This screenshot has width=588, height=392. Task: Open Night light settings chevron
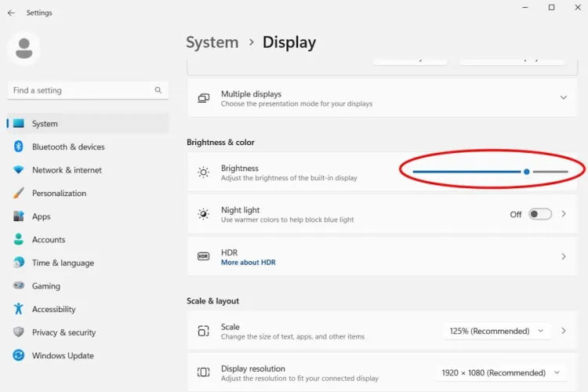point(564,214)
